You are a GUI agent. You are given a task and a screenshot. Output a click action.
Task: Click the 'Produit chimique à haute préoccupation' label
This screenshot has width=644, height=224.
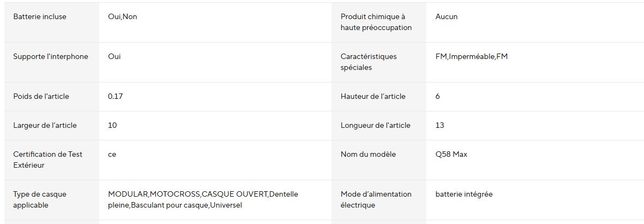tap(376, 22)
